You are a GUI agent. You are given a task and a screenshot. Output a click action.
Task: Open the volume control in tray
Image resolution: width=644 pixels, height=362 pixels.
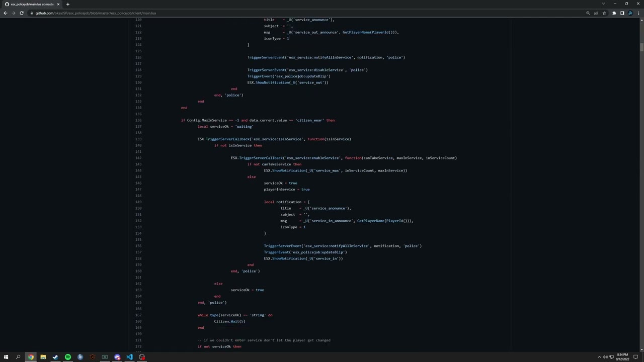pos(605,357)
